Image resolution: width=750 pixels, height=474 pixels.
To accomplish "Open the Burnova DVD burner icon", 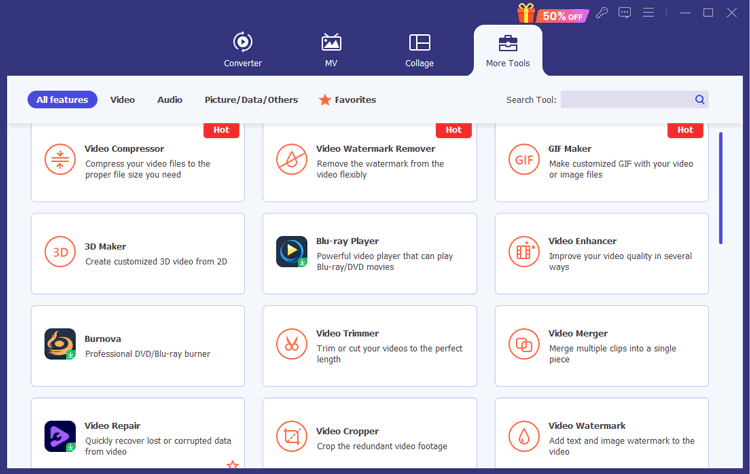I will pyautogui.click(x=60, y=344).
